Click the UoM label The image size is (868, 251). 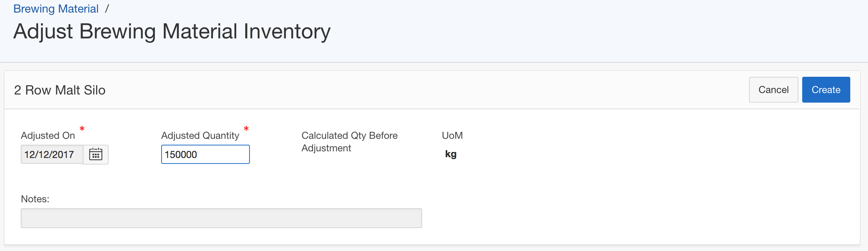click(x=452, y=135)
